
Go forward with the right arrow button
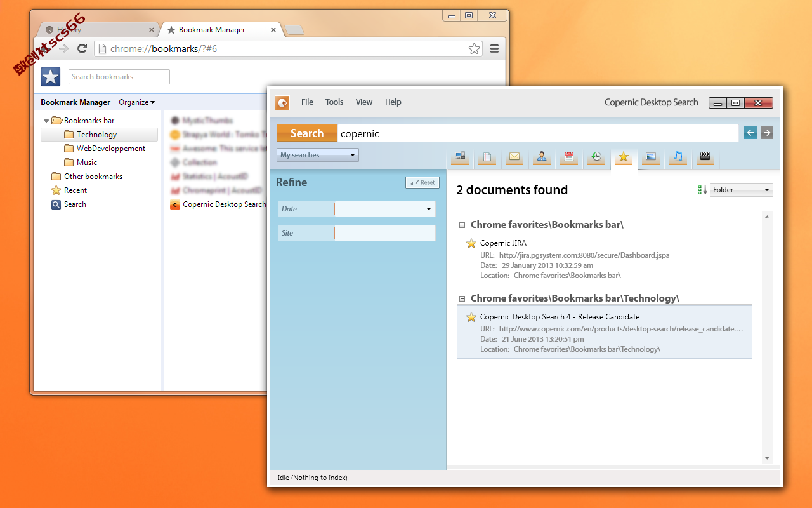[x=767, y=133]
